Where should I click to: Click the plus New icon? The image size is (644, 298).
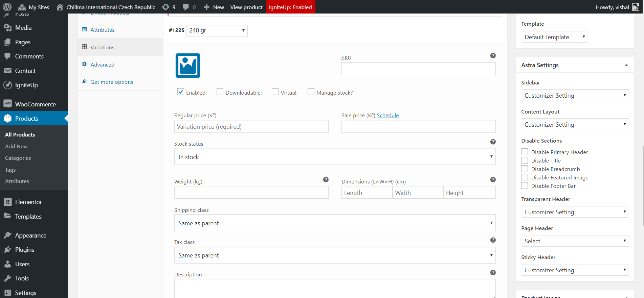click(206, 7)
